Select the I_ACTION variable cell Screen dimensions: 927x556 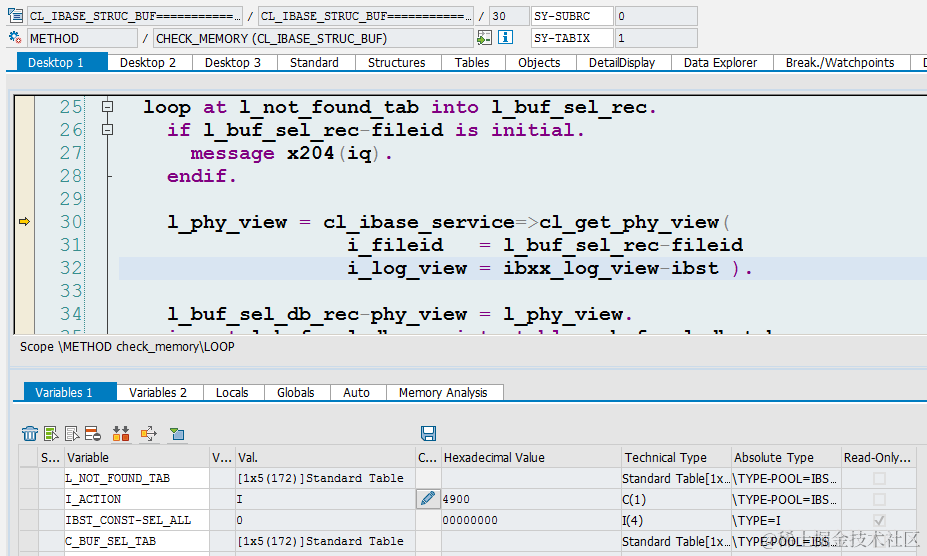coord(137,499)
